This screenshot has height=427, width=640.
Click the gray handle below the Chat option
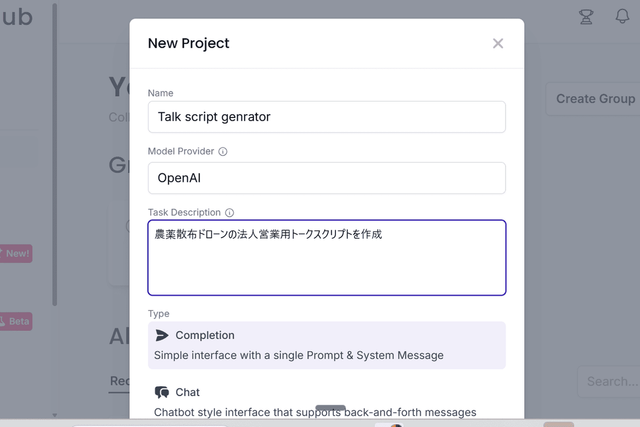pyautogui.click(x=330, y=407)
